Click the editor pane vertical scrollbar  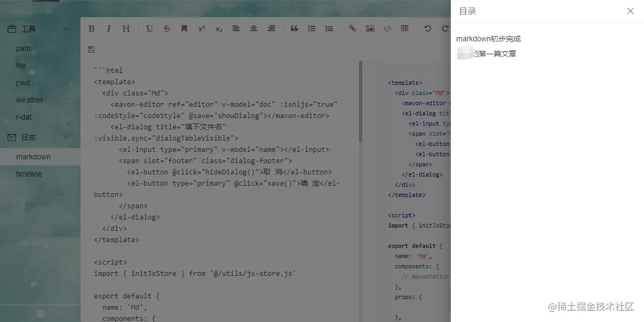[x=361, y=102]
